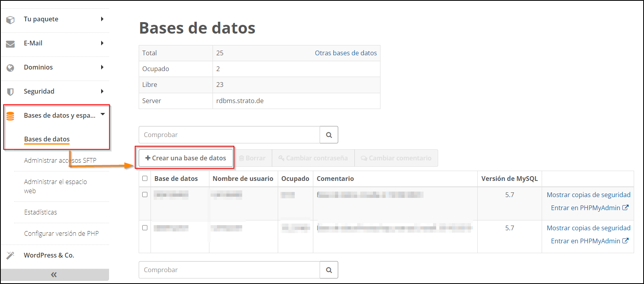This screenshot has height=284, width=644.
Task: Tick the checkbox of the first database row
Action: (145, 194)
